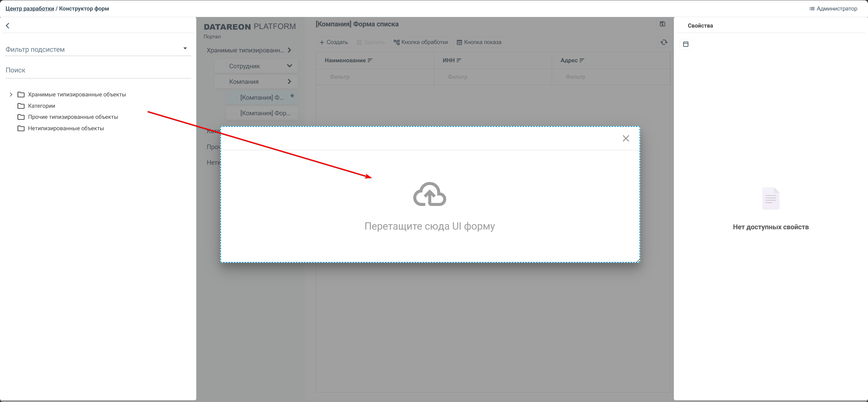This screenshot has height=402, width=868.
Task: Click the save icon above the form
Action: pos(662,24)
